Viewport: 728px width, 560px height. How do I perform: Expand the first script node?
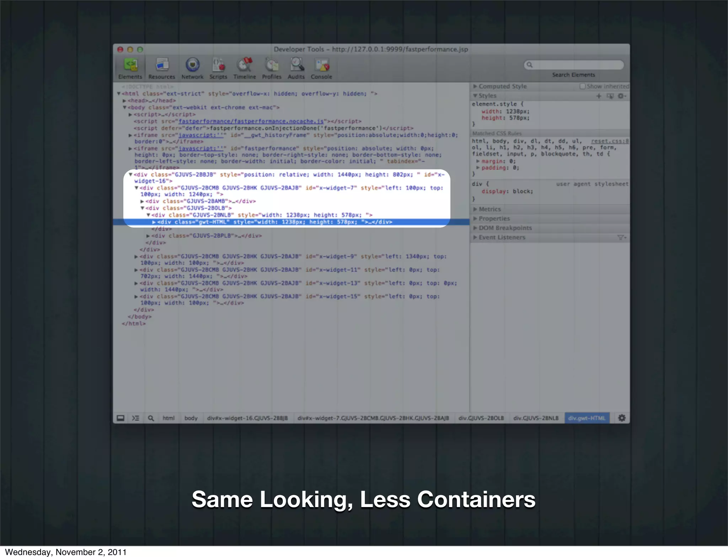[130, 114]
